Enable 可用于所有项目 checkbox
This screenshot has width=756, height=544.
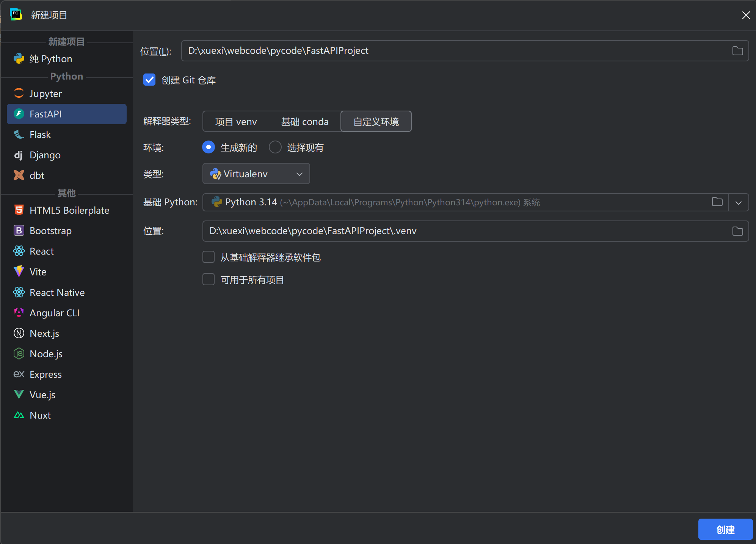point(209,280)
